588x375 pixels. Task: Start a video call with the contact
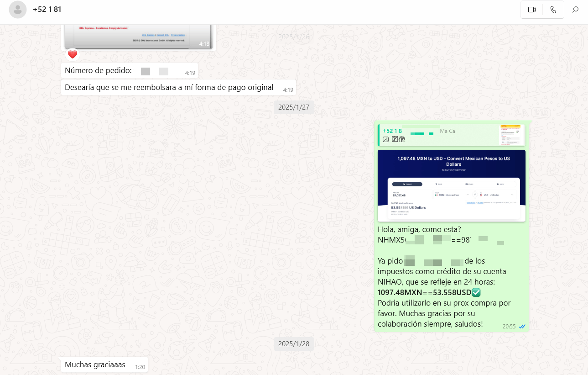point(531,10)
